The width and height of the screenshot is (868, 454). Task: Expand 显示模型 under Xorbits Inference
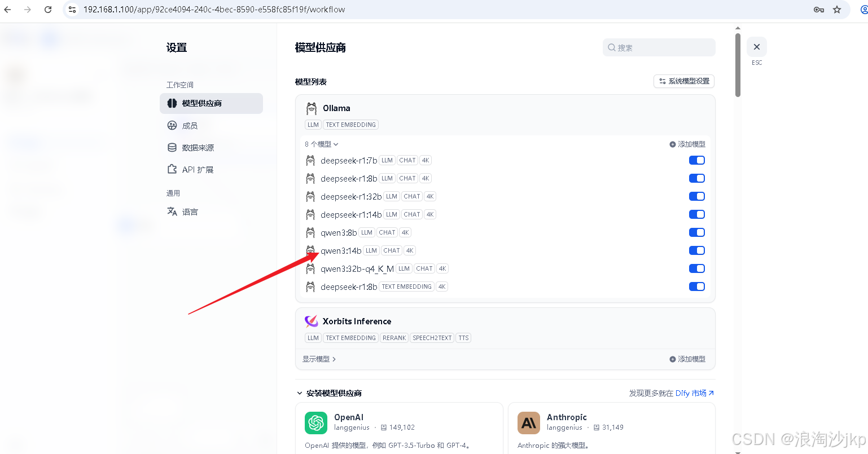coord(319,359)
